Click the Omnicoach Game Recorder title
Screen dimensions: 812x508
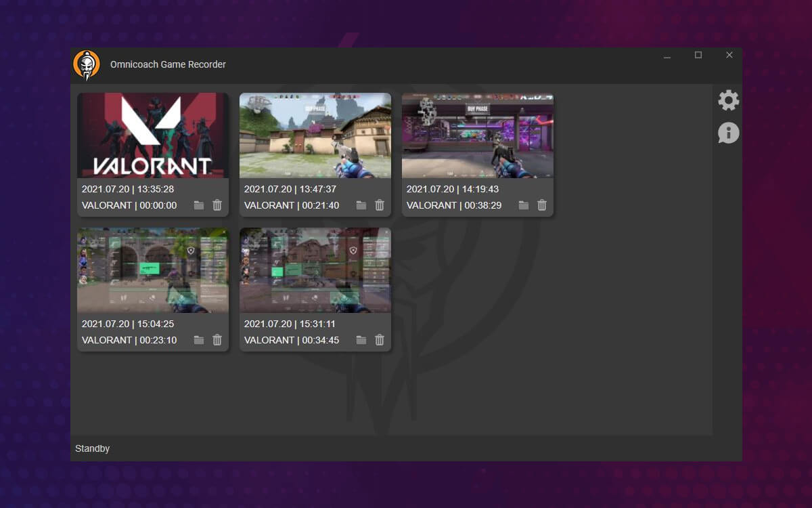(168, 64)
